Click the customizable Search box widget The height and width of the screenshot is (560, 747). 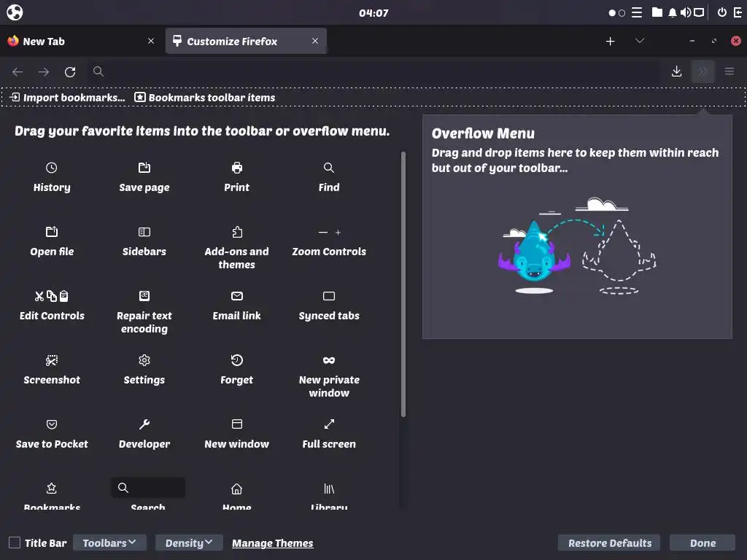click(147, 488)
